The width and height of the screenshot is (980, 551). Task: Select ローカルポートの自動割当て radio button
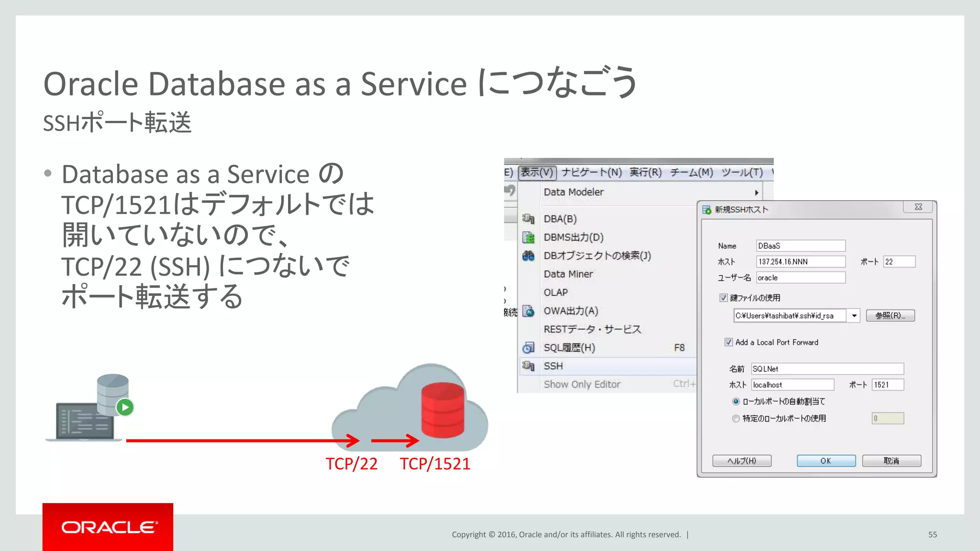point(736,401)
